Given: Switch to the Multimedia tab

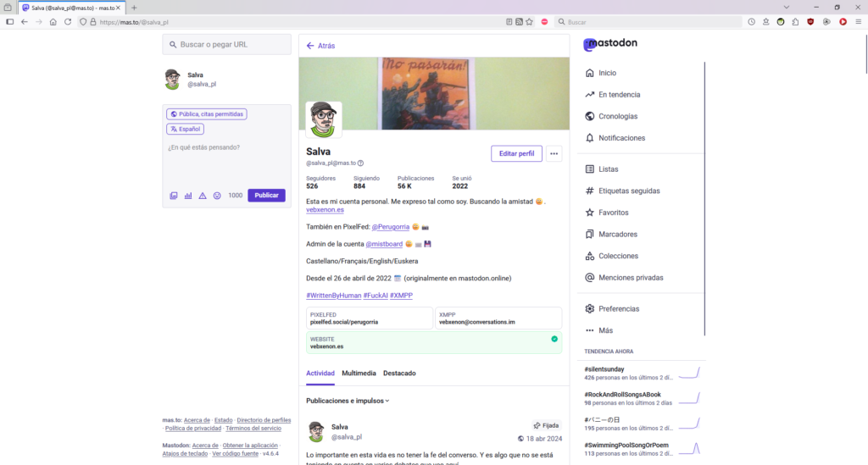Looking at the screenshot, I should coord(359,374).
